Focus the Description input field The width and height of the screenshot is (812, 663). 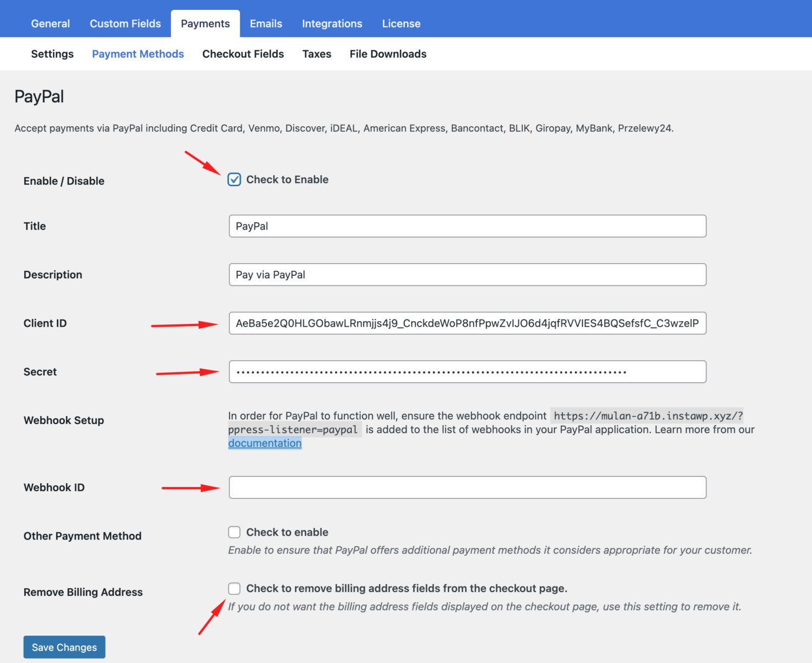coord(468,275)
